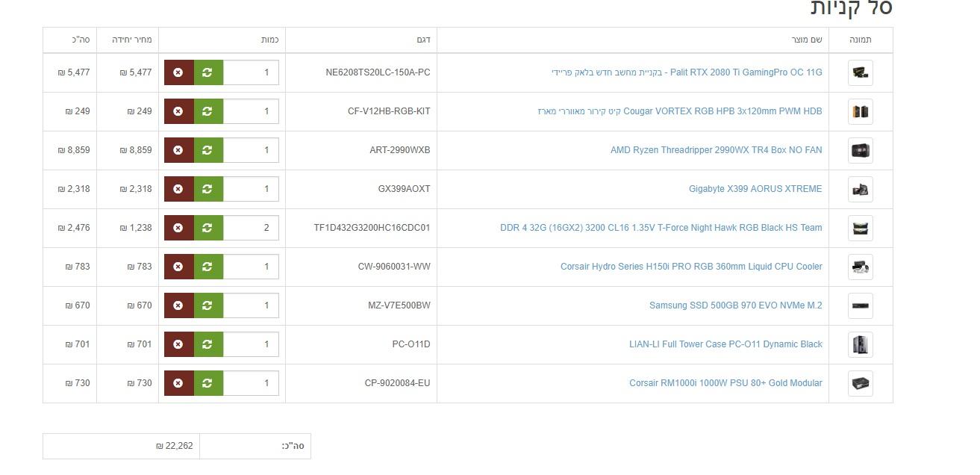Open the Corsair H150i cooler thumbnail

point(861,267)
